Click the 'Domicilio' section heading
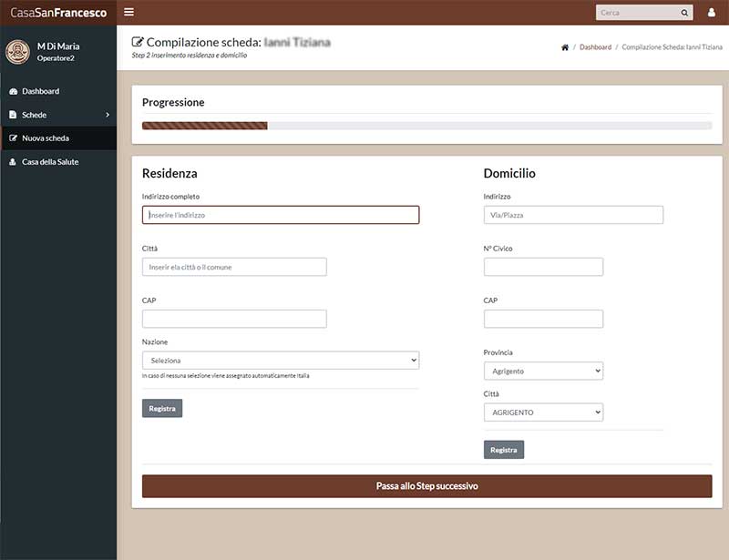Screen dimensions: 729x560 509,173
